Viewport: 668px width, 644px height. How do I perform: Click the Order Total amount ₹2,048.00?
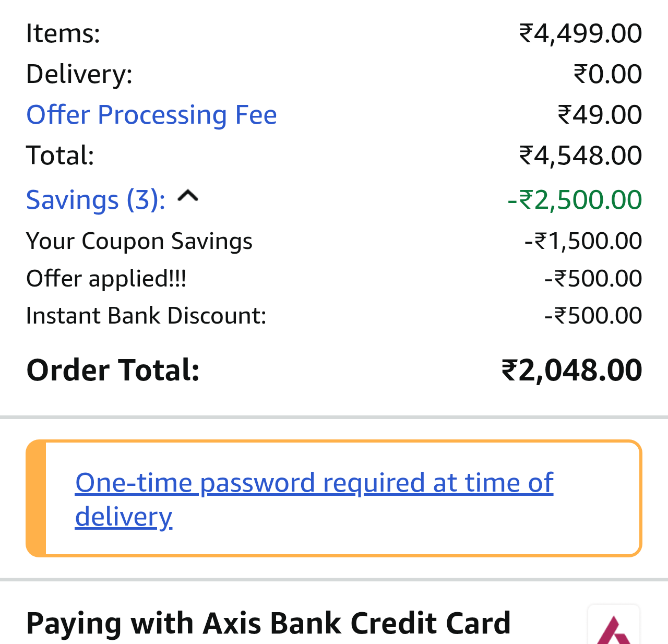point(571,370)
